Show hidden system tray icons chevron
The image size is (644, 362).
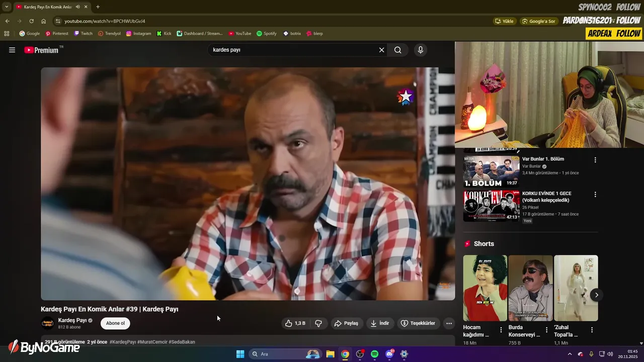(570, 354)
